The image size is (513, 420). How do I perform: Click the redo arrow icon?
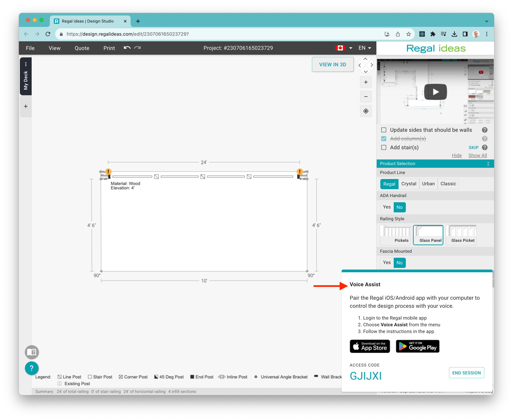point(138,48)
